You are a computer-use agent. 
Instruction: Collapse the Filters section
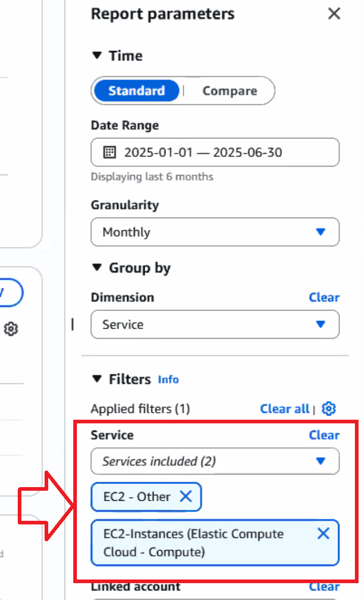(96, 379)
